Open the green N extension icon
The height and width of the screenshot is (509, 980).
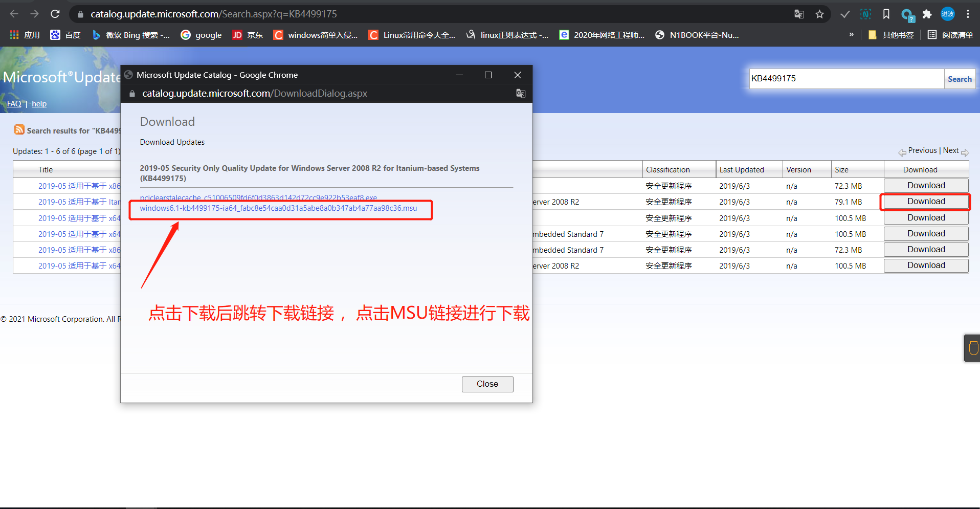[x=865, y=14]
